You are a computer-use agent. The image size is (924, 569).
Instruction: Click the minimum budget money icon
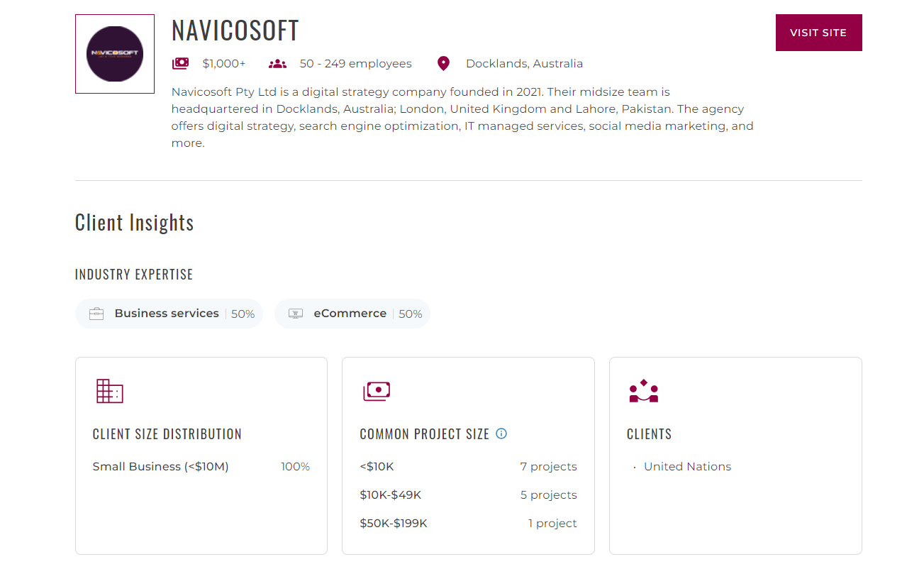pyautogui.click(x=181, y=64)
